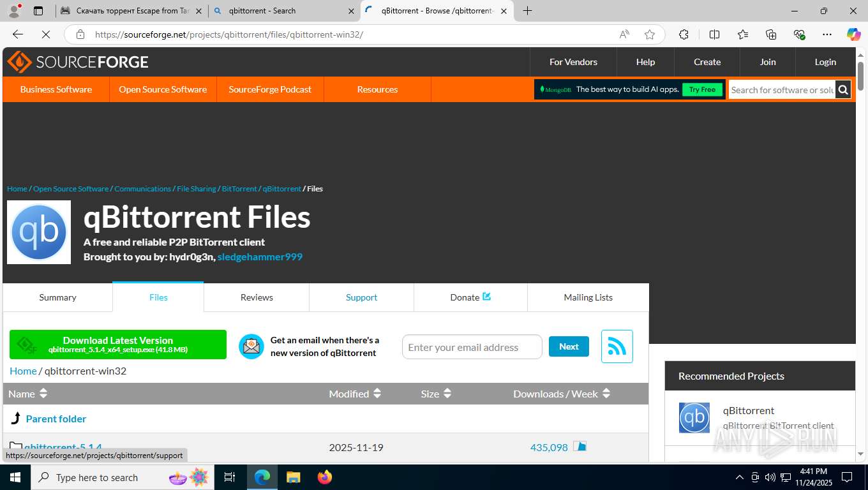The width and height of the screenshot is (868, 490).
Task: Open Open Source Software menu
Action: coord(163,89)
